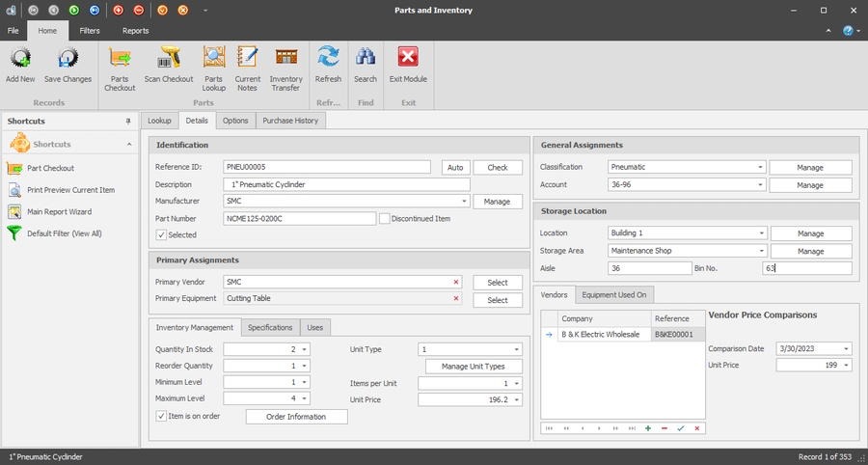Image resolution: width=868 pixels, height=465 pixels.
Task: Open the customize quick access toolbar arrow
Action: click(x=205, y=10)
